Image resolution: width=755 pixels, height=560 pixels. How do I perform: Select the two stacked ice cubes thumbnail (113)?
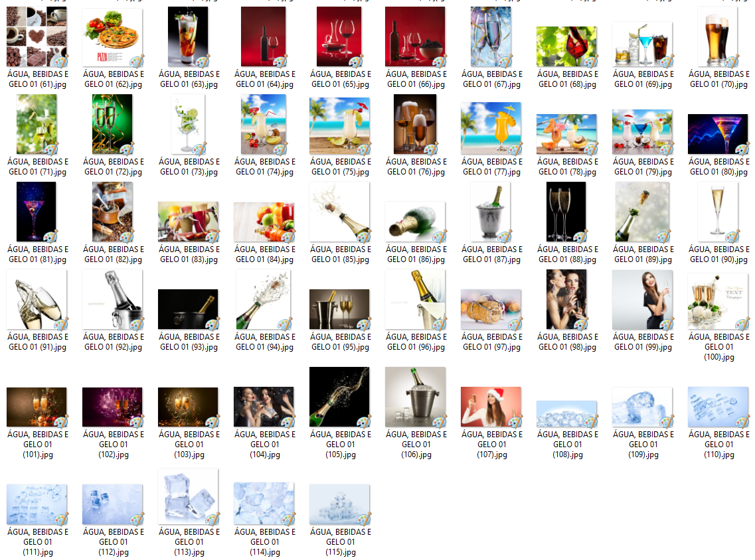coord(189,496)
